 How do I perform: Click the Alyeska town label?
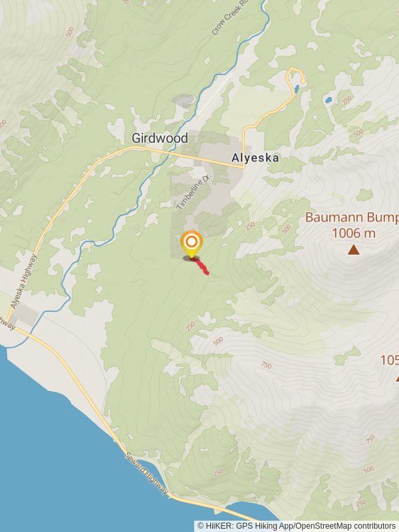pos(255,158)
